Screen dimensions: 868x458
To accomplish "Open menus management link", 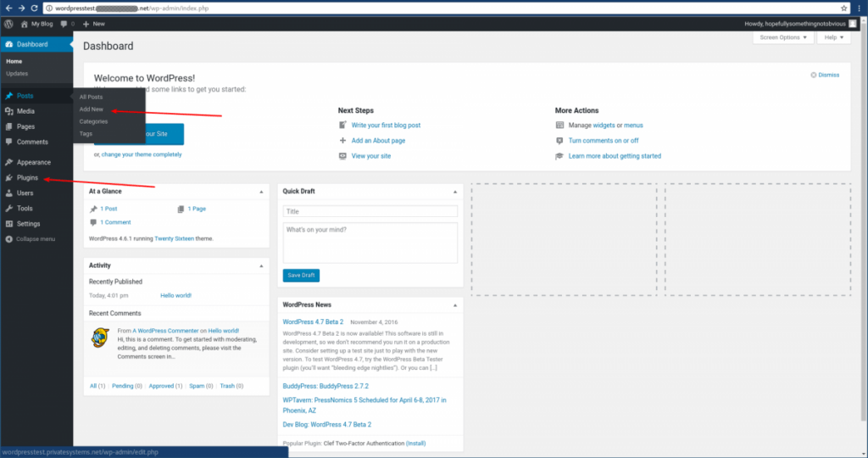I will tap(633, 126).
